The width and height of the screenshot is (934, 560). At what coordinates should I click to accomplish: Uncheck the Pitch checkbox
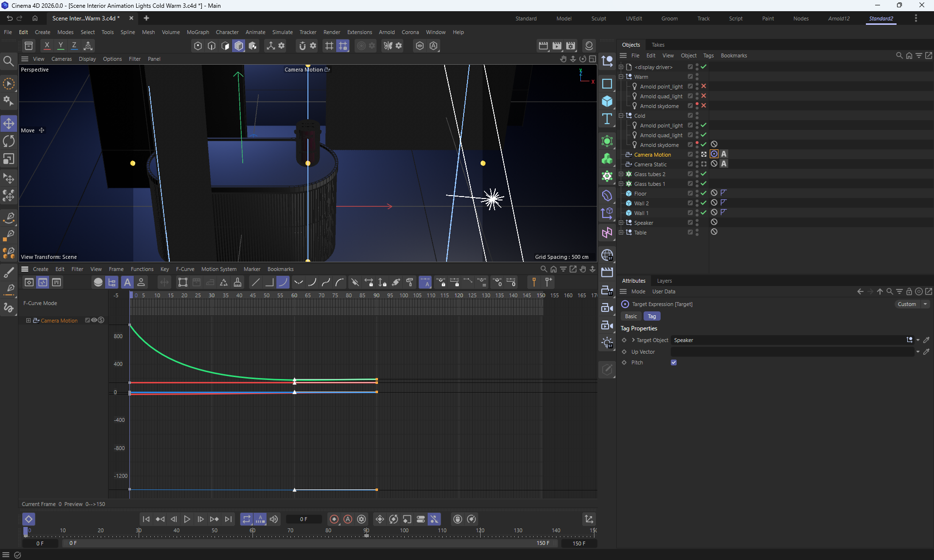(674, 362)
